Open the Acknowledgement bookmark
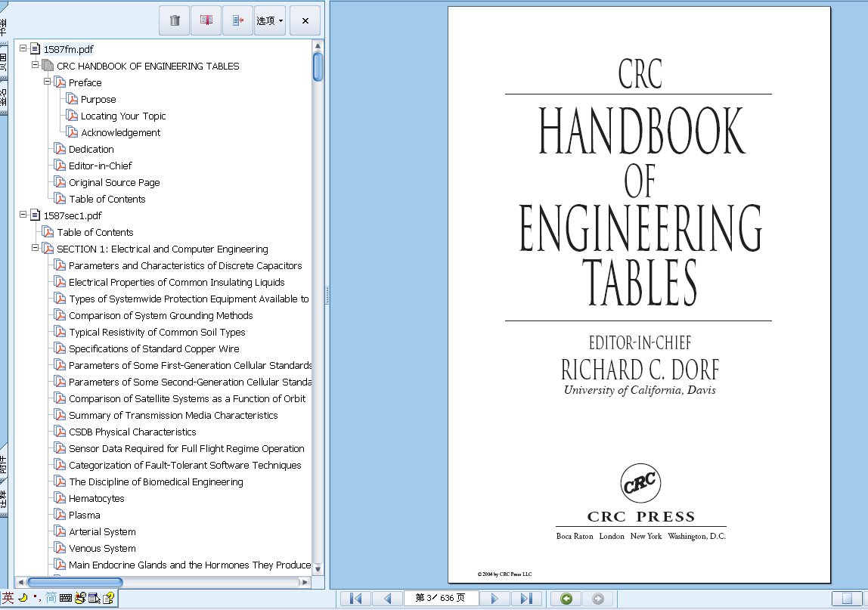Image resolution: width=868 pixels, height=610 pixels. [120, 133]
